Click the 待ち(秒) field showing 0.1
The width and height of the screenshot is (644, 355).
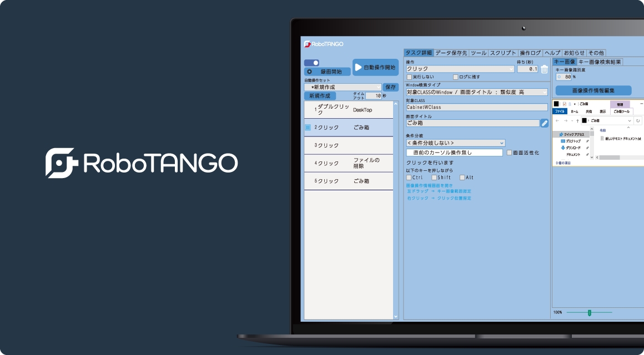(527, 69)
